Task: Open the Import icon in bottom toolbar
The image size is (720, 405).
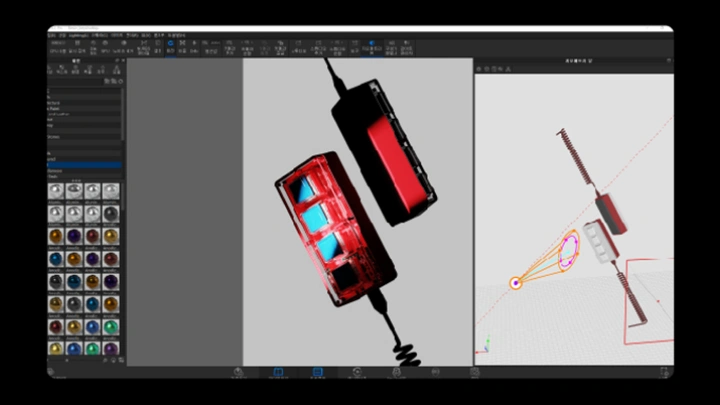Action: (x=238, y=372)
